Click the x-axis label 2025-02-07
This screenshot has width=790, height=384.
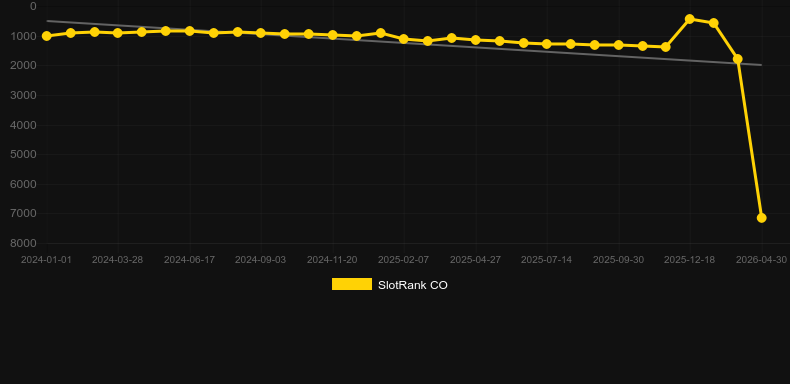(404, 260)
